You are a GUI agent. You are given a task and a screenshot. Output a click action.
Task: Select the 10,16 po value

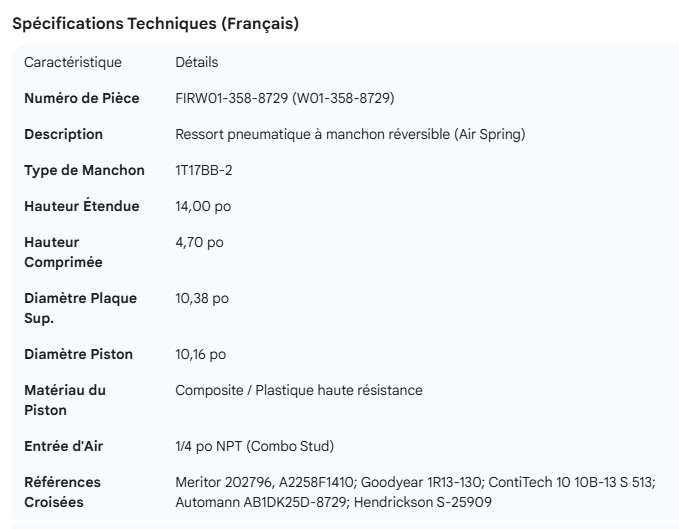tap(201, 354)
